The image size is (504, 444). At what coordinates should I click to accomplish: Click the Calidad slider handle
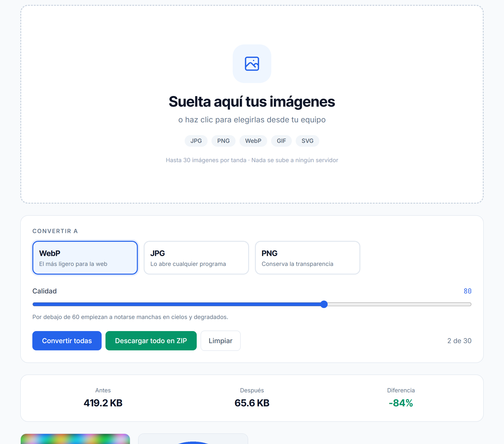click(x=324, y=304)
